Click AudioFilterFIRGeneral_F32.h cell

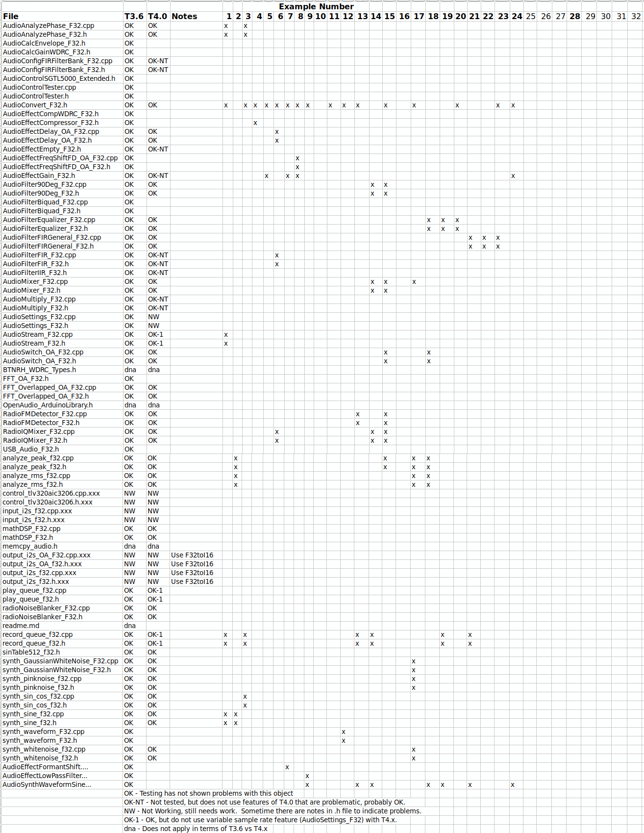62,246
